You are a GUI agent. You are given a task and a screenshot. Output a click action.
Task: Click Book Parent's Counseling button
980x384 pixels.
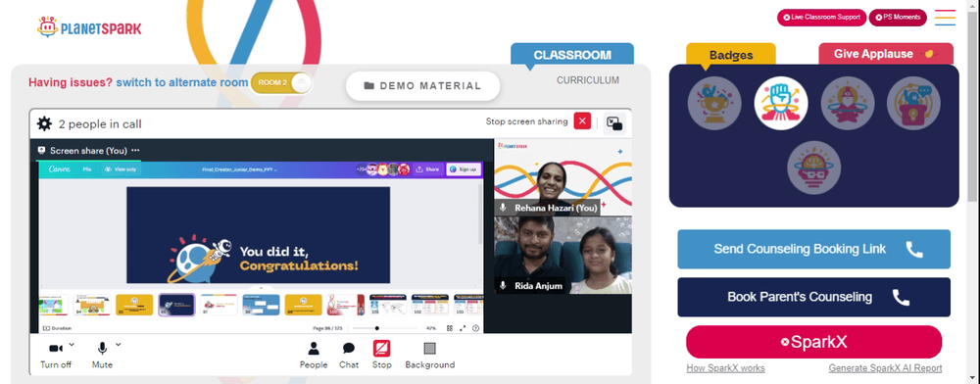tap(813, 297)
